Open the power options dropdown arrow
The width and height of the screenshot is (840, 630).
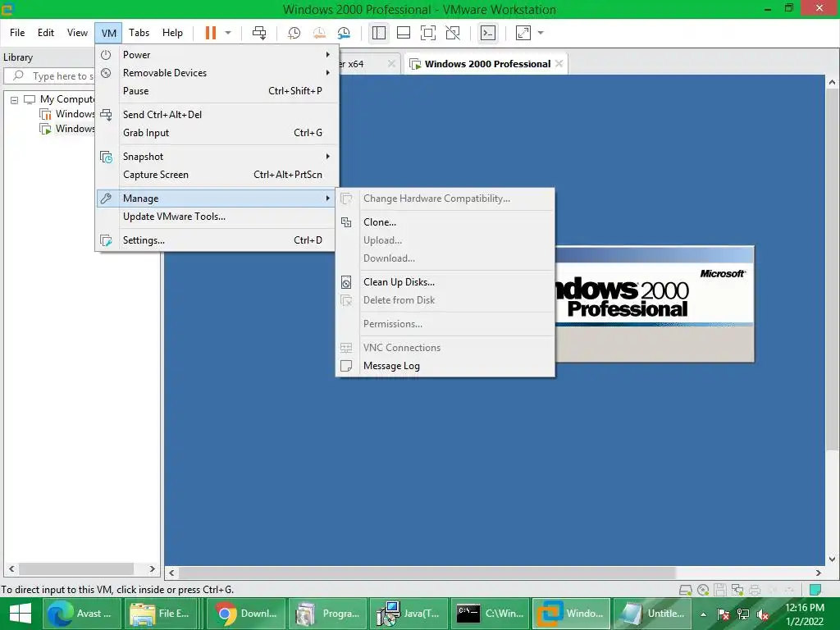[228, 33]
